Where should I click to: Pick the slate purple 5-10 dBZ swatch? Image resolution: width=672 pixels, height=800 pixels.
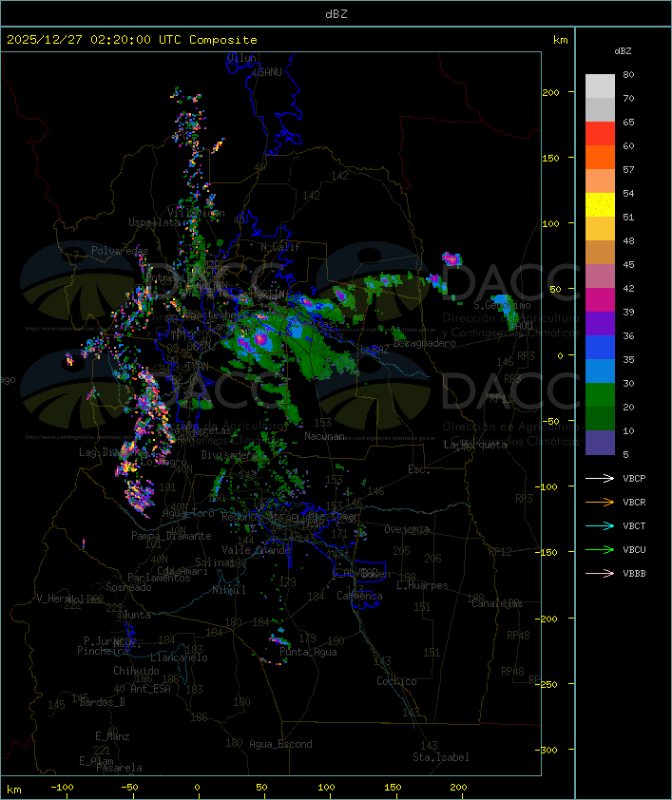tap(600, 443)
